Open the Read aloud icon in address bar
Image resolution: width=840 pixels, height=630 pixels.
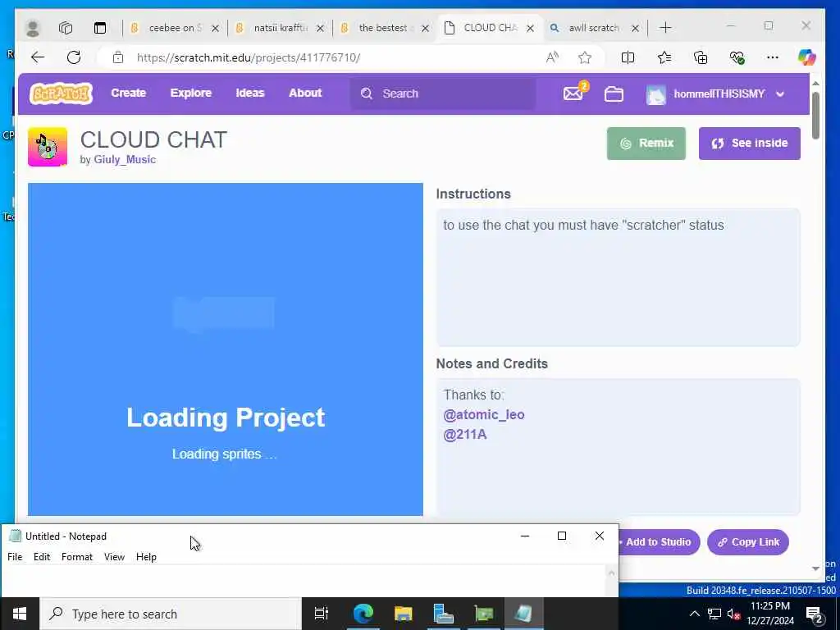pyautogui.click(x=552, y=57)
